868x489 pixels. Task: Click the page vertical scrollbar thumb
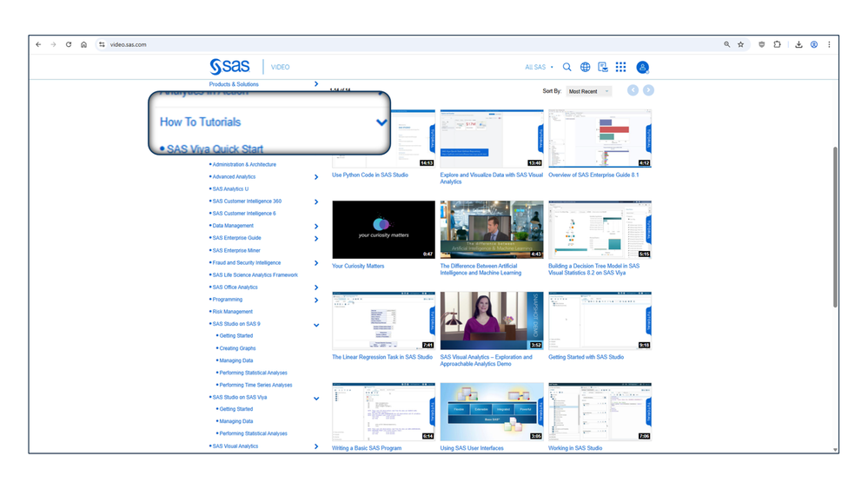[x=835, y=227]
